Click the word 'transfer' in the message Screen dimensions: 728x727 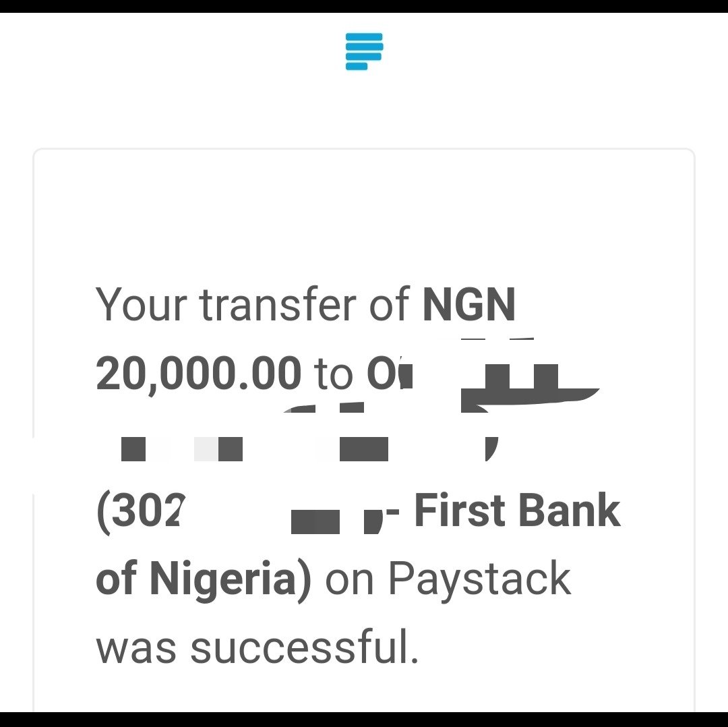(x=278, y=303)
